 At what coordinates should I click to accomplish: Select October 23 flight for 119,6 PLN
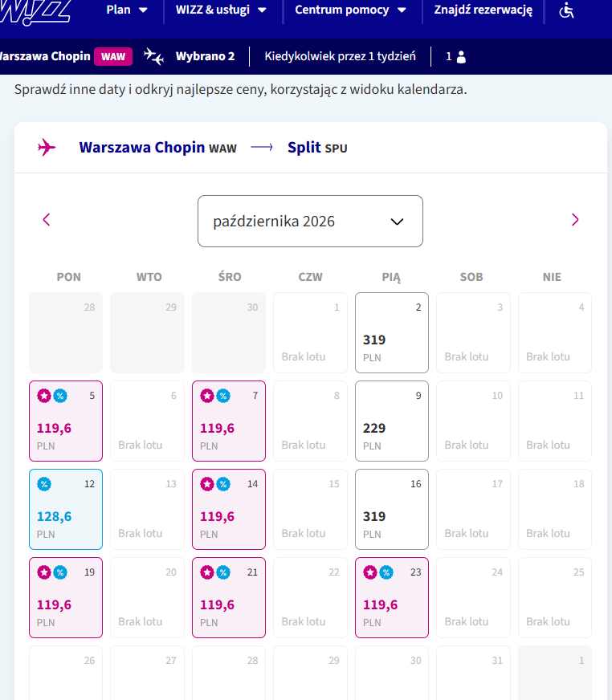coord(392,598)
